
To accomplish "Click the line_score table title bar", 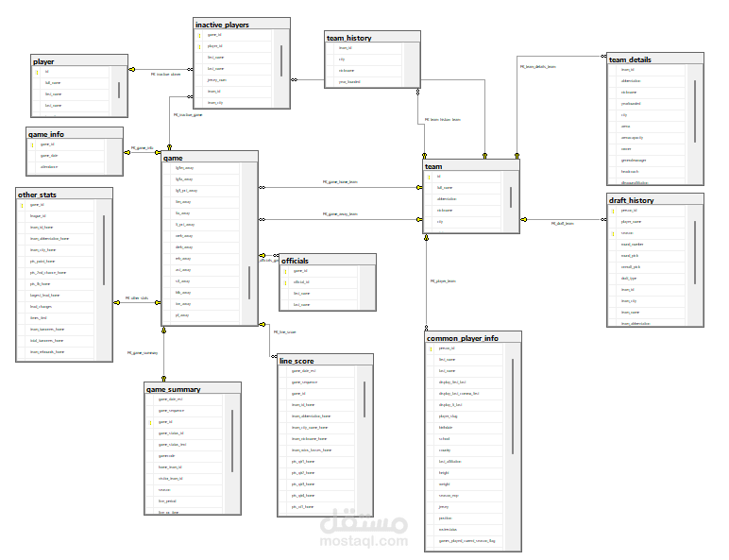I will point(326,360).
